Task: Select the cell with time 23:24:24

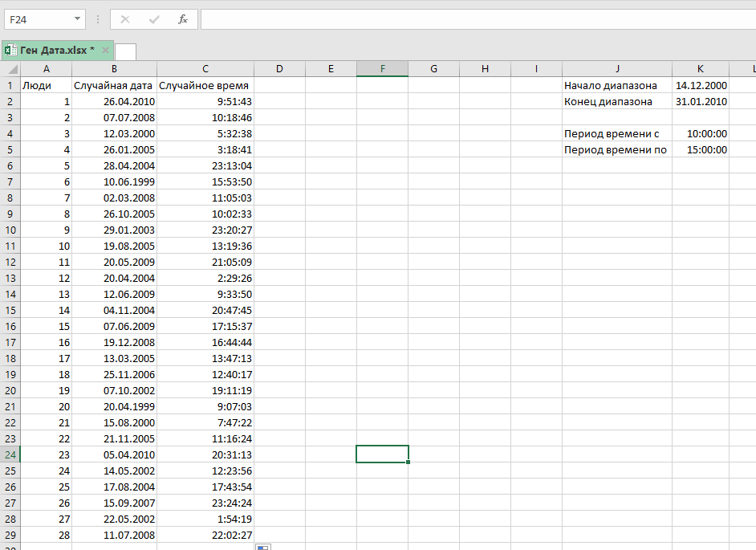Action: click(205, 503)
